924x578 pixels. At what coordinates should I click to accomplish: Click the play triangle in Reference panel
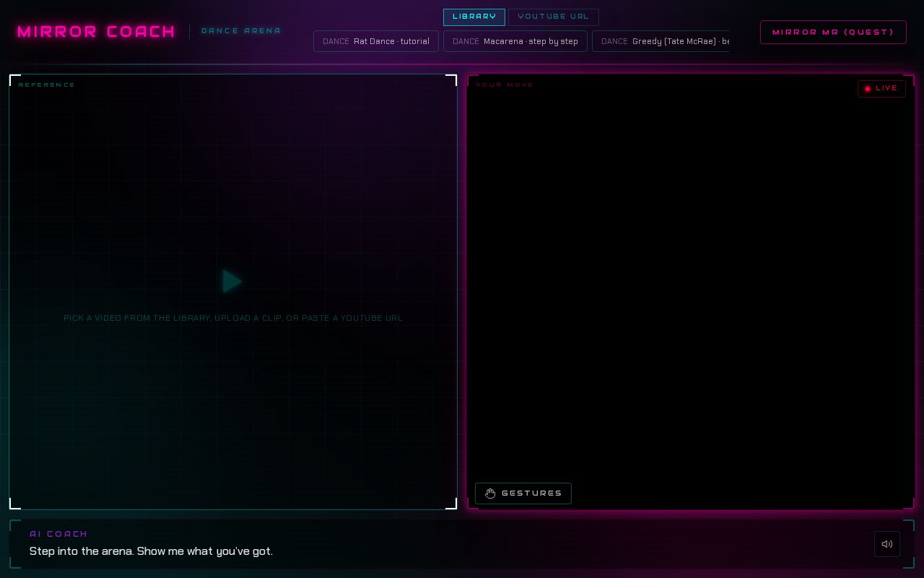click(x=232, y=282)
